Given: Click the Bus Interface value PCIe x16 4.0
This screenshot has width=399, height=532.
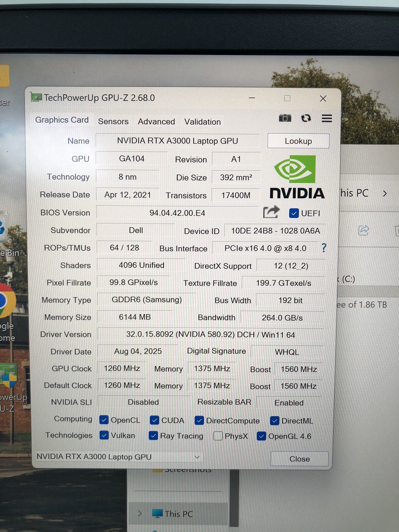Looking at the screenshot, I should tap(265, 248).
